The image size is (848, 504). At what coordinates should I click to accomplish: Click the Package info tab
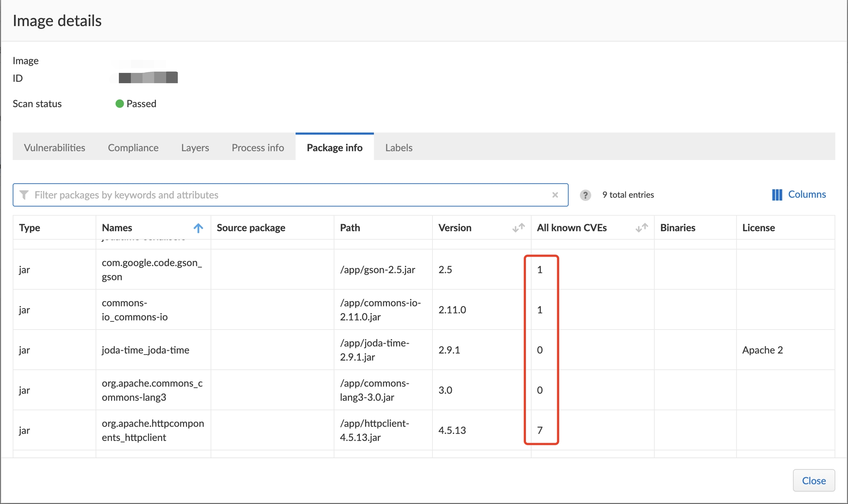coord(334,148)
